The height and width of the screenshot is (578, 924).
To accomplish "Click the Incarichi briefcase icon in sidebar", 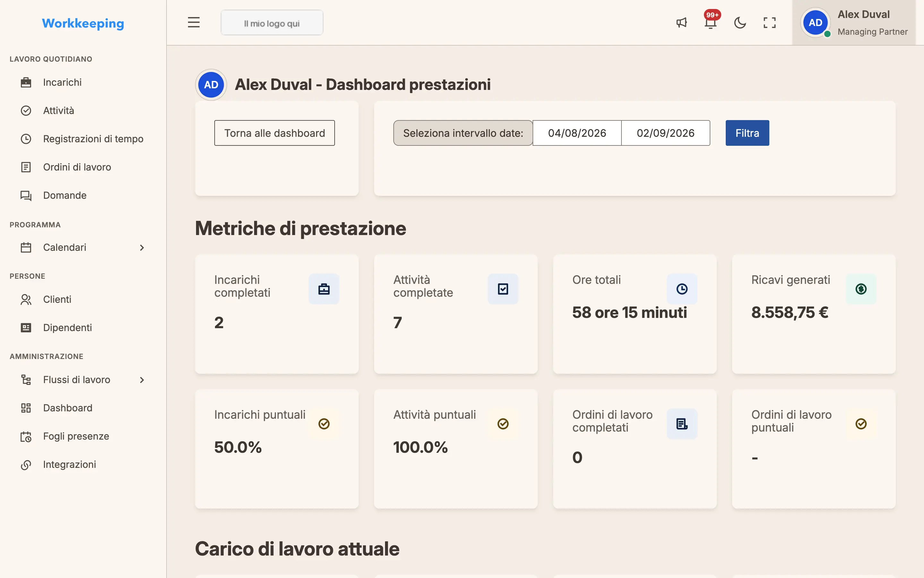I will click(26, 82).
